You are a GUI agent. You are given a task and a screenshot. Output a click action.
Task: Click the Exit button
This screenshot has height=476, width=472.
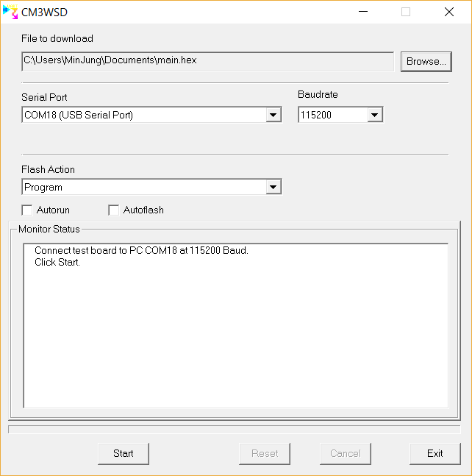pos(435,453)
